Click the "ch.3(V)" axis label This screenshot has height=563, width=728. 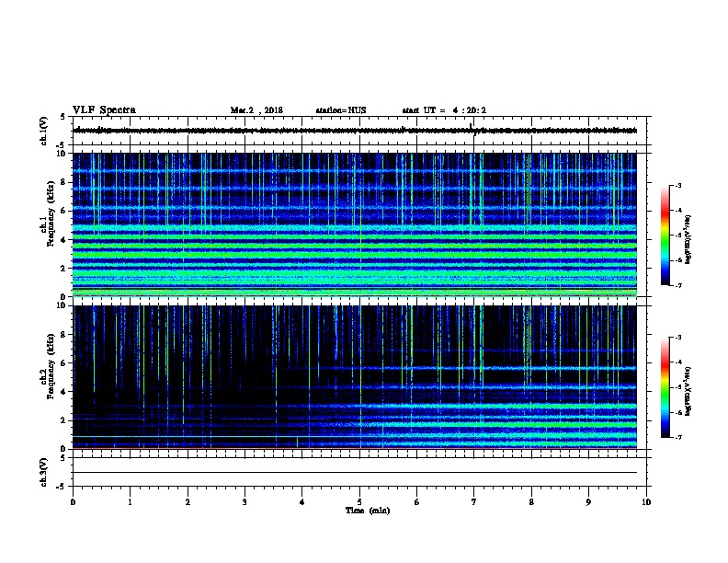[x=44, y=472]
